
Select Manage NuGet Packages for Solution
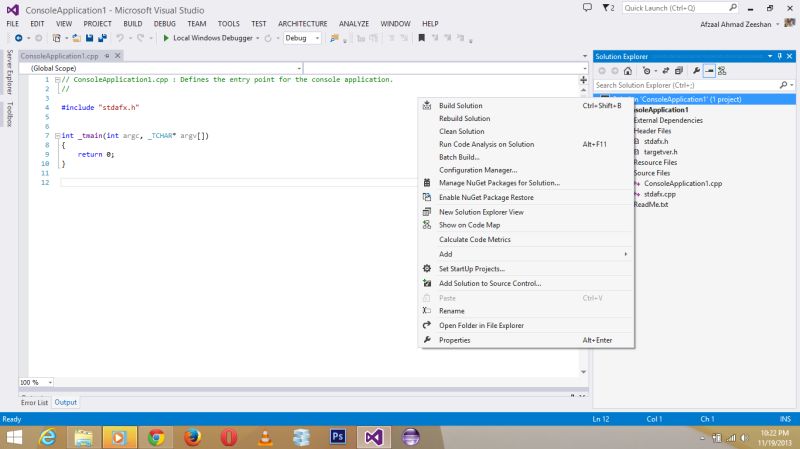526,183
